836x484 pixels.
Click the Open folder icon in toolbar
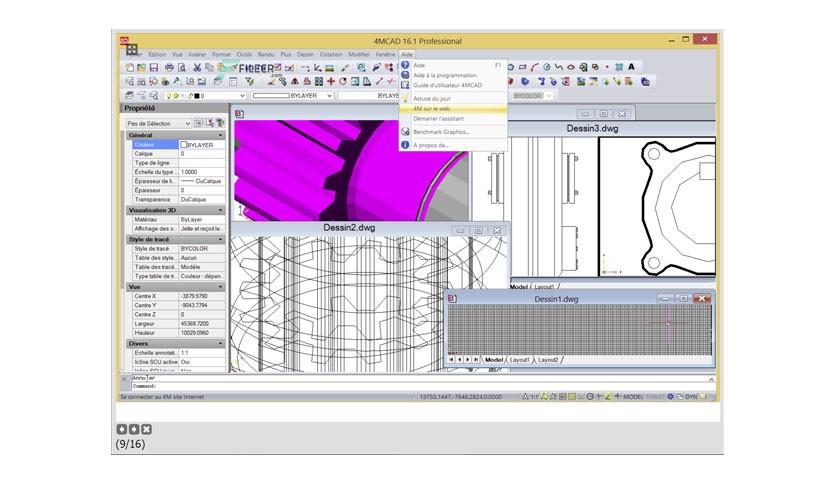click(x=141, y=68)
